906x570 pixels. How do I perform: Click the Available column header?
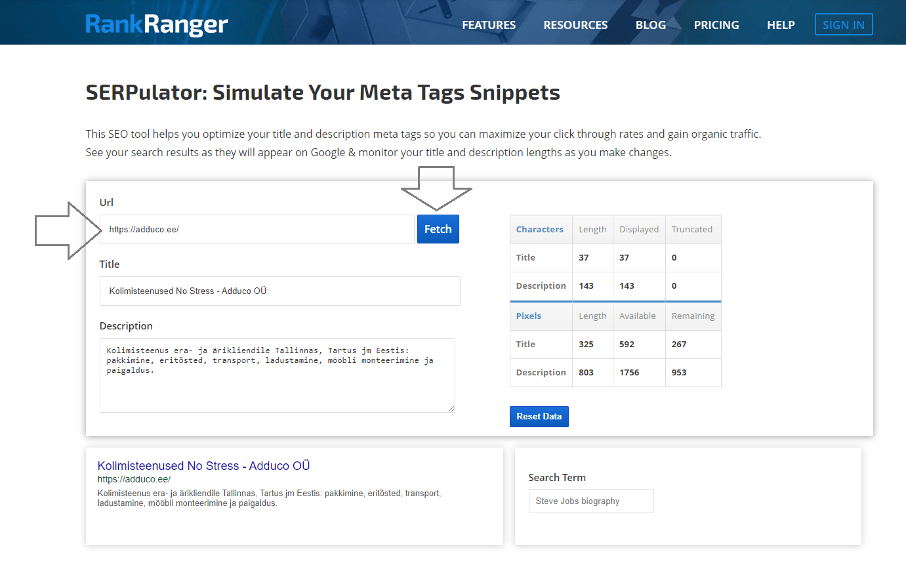click(x=637, y=316)
